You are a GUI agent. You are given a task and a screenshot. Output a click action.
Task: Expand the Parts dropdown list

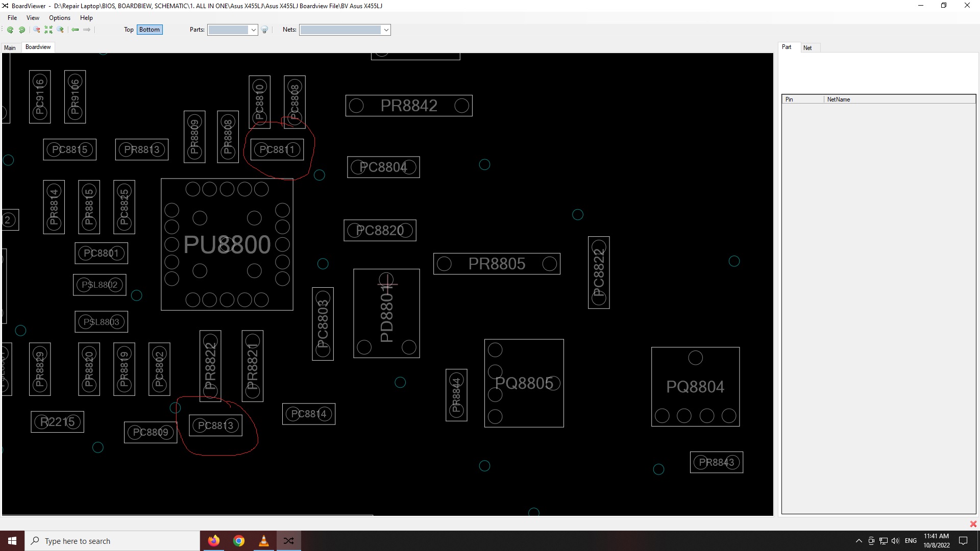pos(253,30)
